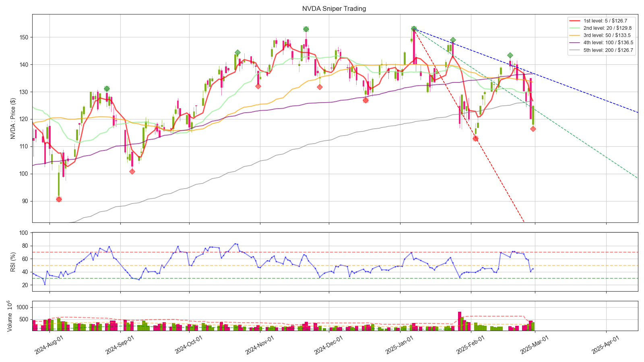Click the 150 tick on the price axis
This screenshot has width=644, height=362.
[23, 37]
